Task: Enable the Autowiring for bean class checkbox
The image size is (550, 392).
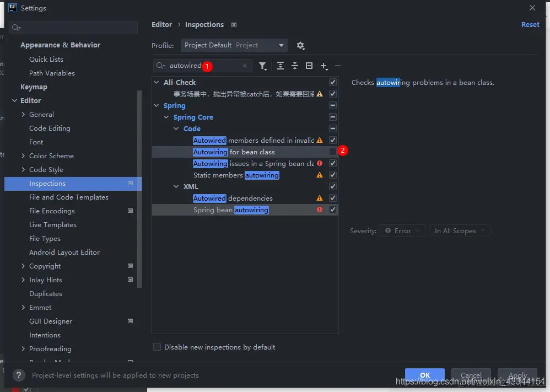Action: click(332, 152)
